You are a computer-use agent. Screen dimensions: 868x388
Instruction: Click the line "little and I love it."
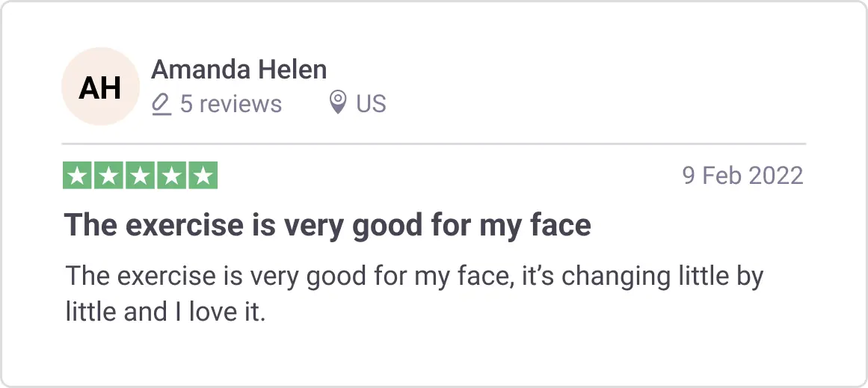tap(165, 311)
